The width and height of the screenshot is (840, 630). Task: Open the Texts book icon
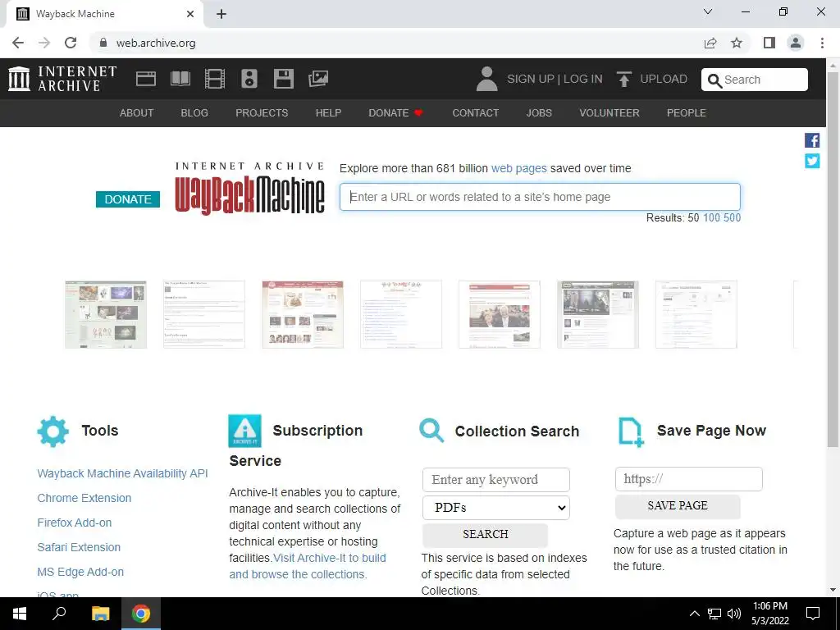180,79
